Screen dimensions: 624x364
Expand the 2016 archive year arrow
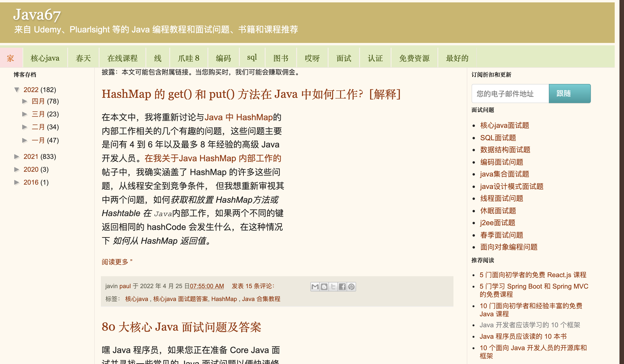(x=17, y=182)
